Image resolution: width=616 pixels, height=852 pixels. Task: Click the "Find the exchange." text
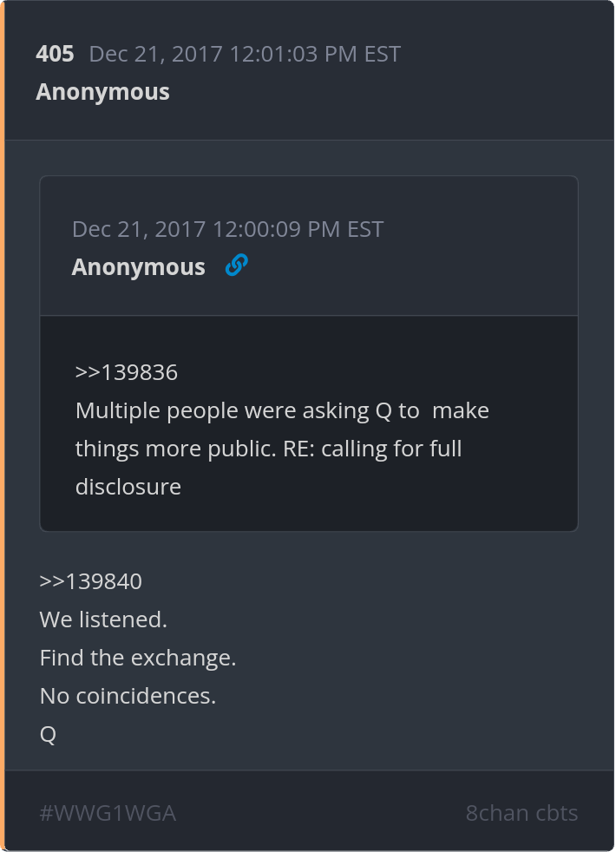pyautogui.click(x=138, y=658)
